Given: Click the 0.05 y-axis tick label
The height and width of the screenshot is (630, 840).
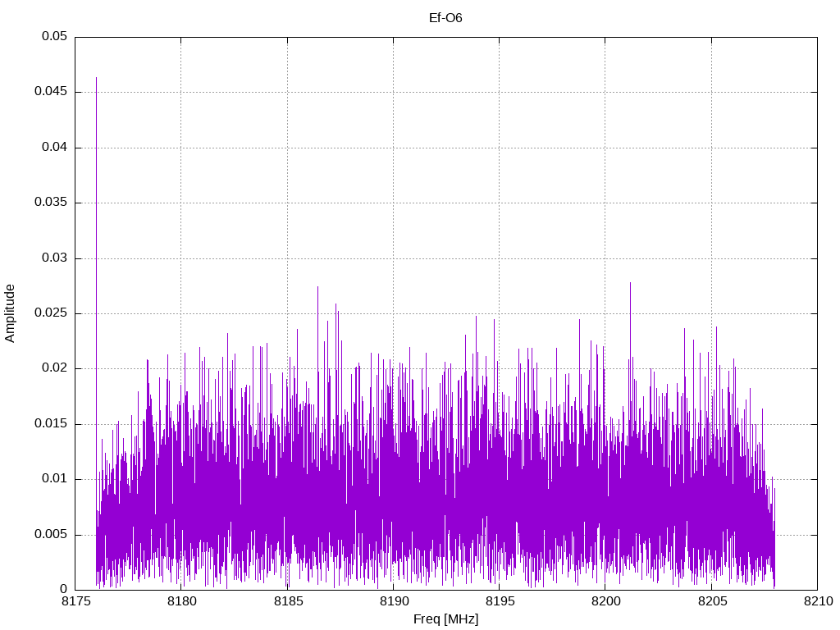Looking at the screenshot, I should 54,37.
